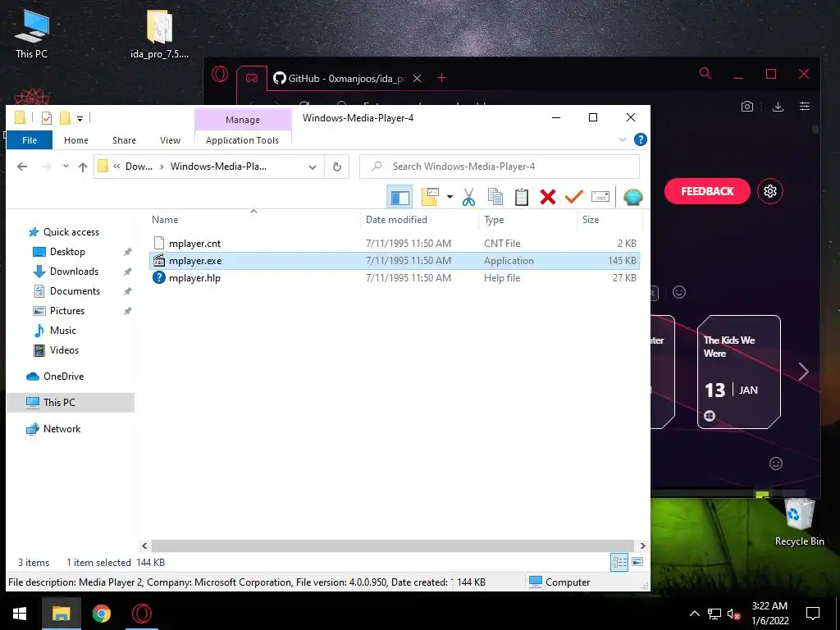Click the quick access properties checkmark icon
Image resolution: width=840 pixels, height=630 pixels.
tap(47, 118)
